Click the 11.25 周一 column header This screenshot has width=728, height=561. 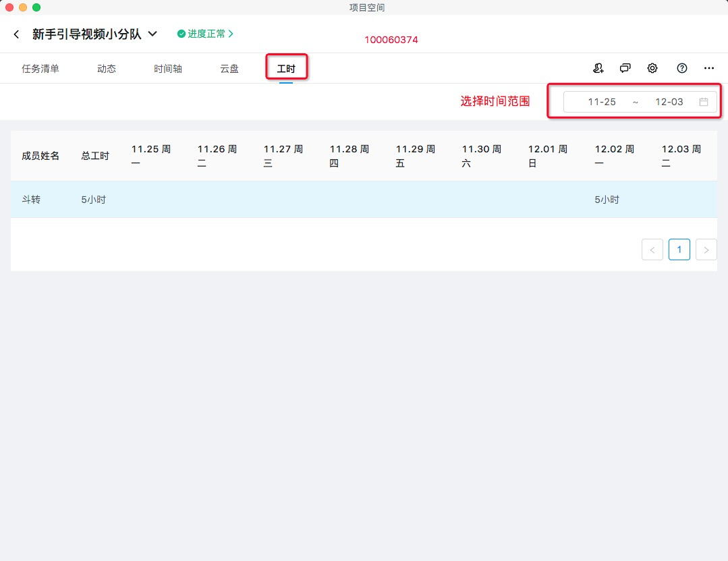(151, 156)
